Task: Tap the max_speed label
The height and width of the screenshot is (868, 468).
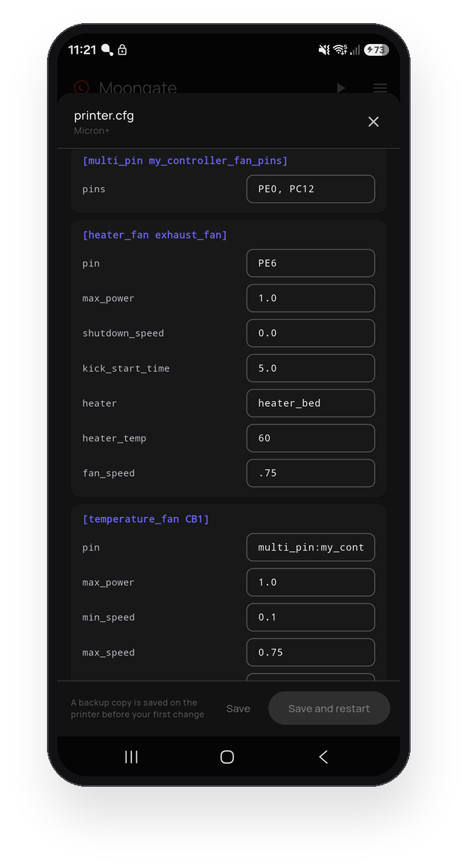Action: tap(109, 653)
